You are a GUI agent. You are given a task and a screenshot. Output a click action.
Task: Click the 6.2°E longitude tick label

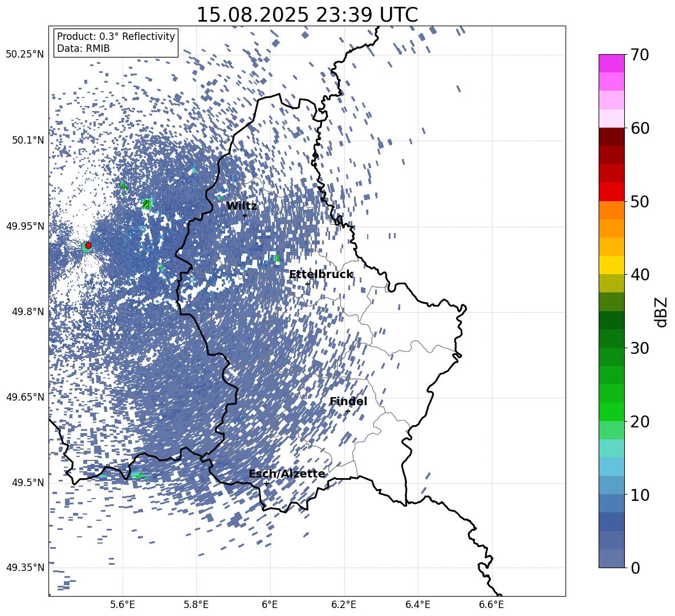[x=344, y=605]
